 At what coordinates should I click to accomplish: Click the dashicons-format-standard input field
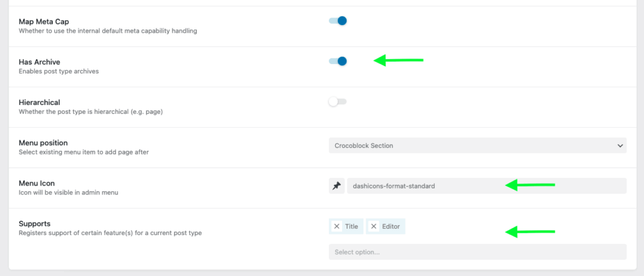point(428,186)
